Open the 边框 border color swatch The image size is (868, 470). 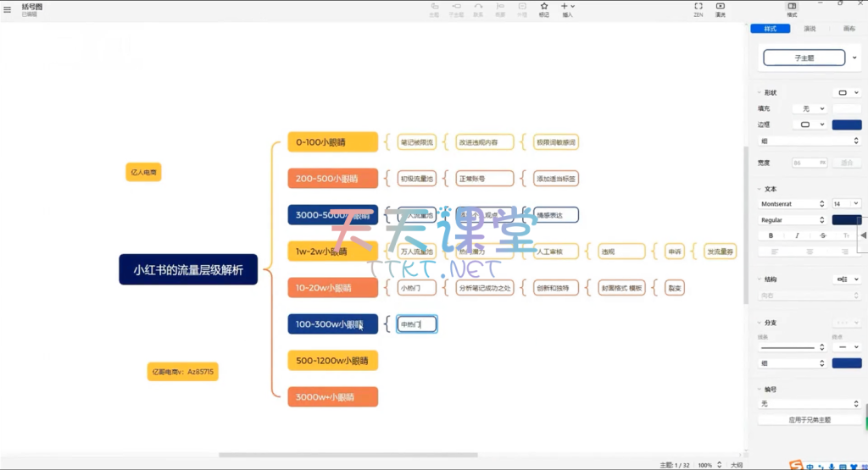(x=846, y=124)
